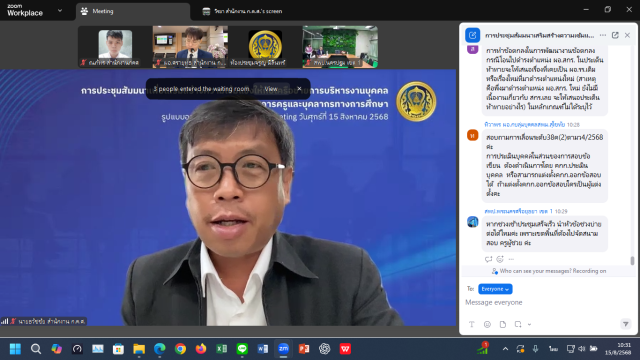
Task: Open the chat panel more options menu
Action: pyautogui.click(x=603, y=35)
